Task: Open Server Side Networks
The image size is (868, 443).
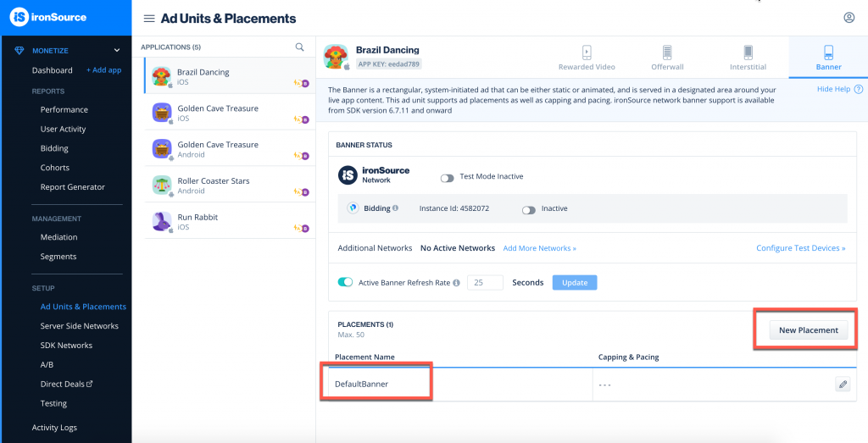Action: [79, 326]
